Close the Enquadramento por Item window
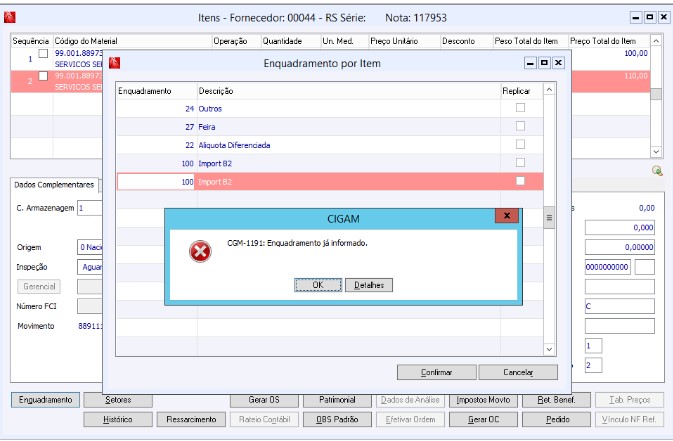The width and height of the screenshot is (673, 441). click(558, 63)
